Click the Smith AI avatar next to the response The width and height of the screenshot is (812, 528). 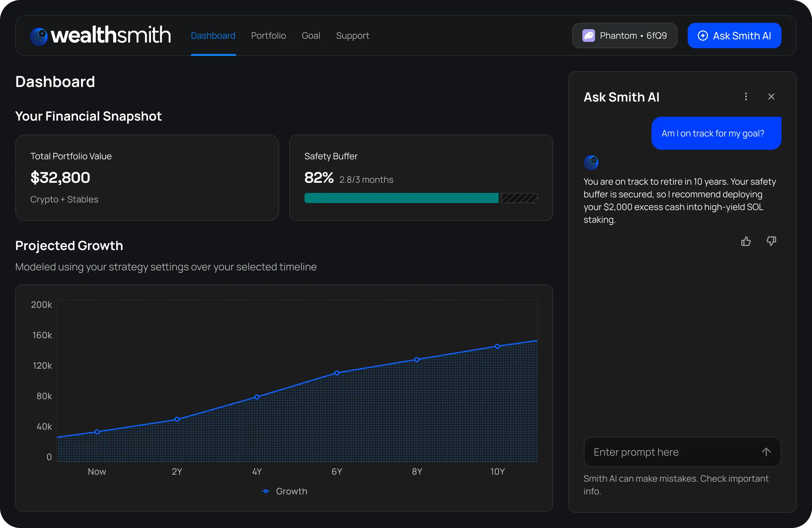point(591,163)
